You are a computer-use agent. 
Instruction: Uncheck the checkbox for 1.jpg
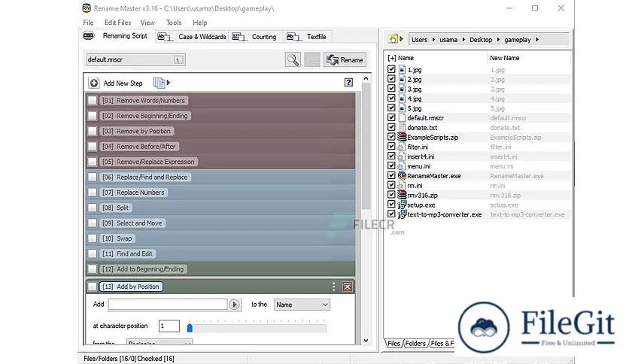[391, 69]
